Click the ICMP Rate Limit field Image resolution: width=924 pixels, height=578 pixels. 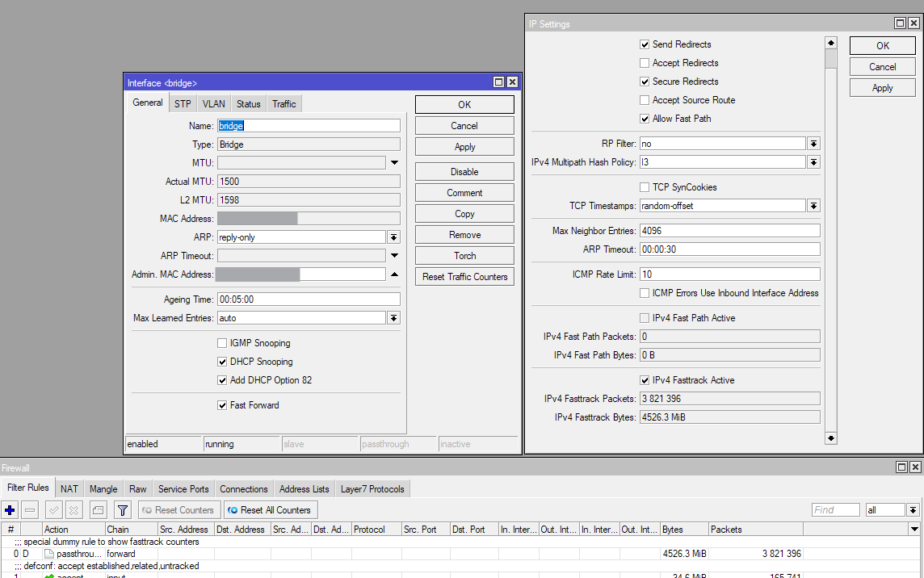tap(730, 274)
